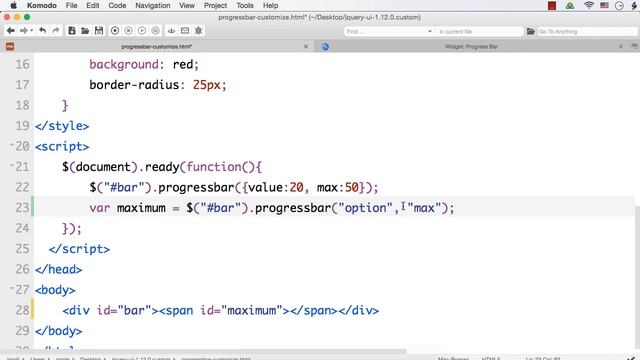This screenshot has width=640, height=360.
Task: Click the bug debugger toolbar icon
Action: [199, 31]
